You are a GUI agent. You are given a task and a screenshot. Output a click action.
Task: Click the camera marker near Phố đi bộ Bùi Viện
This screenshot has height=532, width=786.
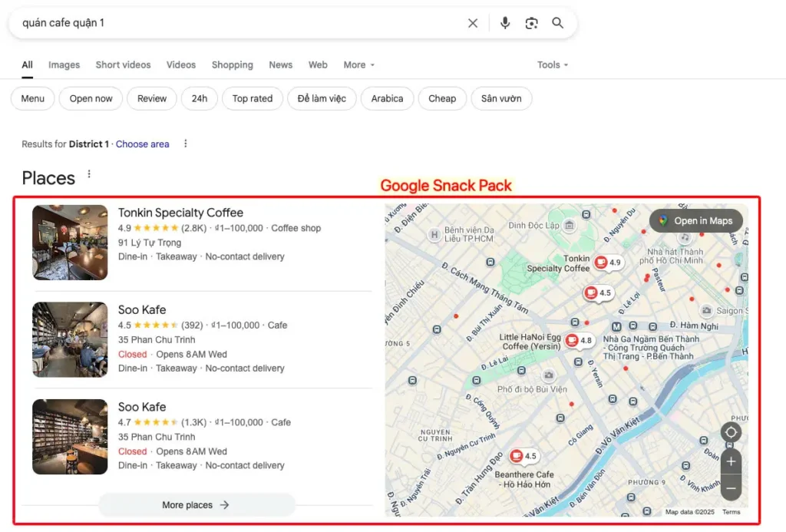[549, 375]
